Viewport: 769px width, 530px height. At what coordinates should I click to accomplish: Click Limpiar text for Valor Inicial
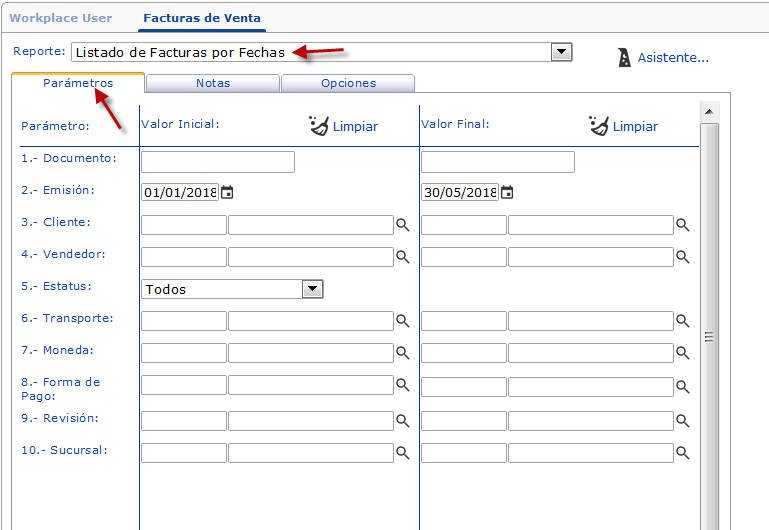point(355,126)
